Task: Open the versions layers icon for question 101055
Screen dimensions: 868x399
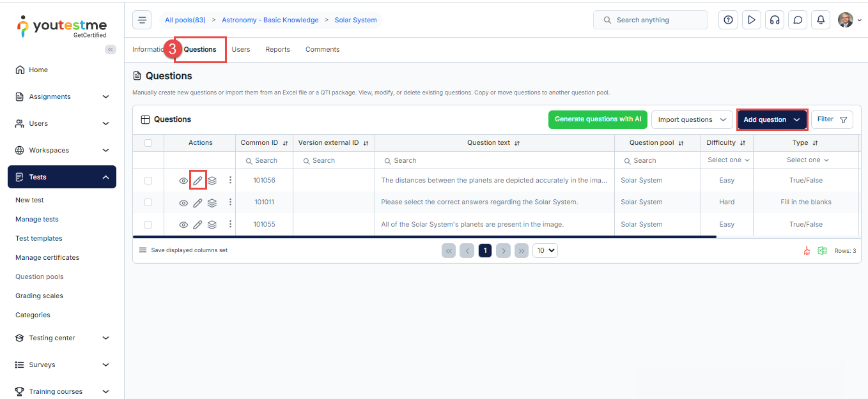Action: (212, 225)
